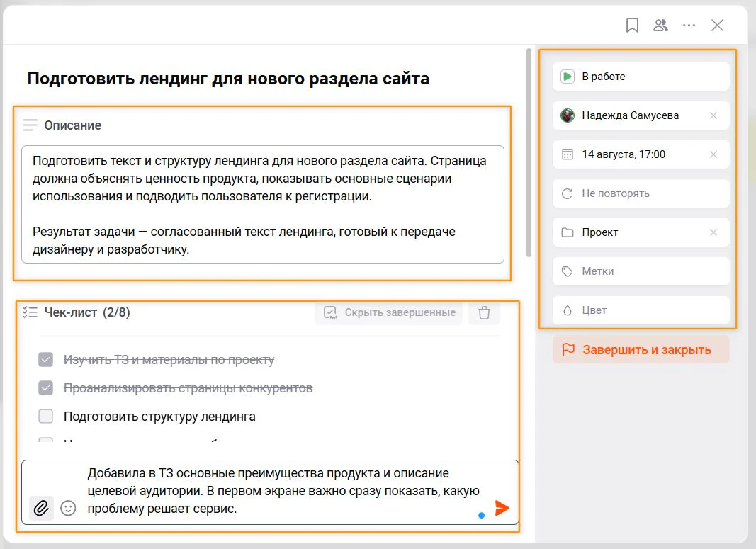Open the Метки field
This screenshot has height=549, width=756.
pyautogui.click(x=641, y=271)
